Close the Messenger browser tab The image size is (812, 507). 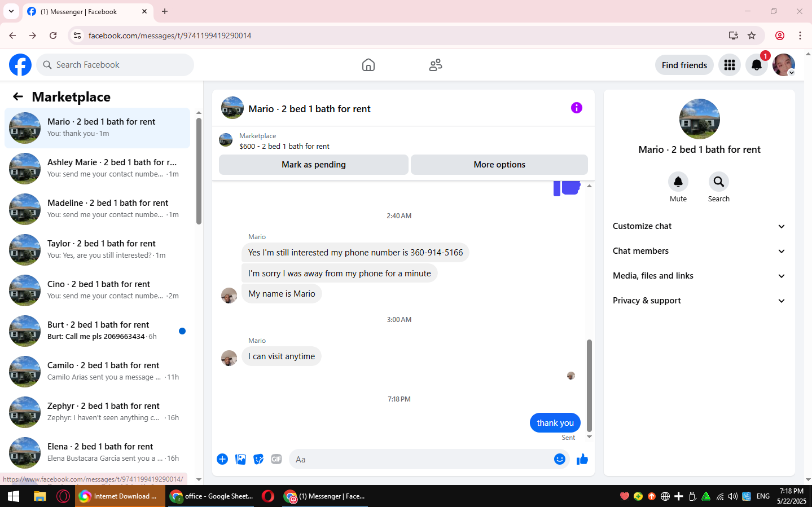pyautogui.click(x=144, y=11)
